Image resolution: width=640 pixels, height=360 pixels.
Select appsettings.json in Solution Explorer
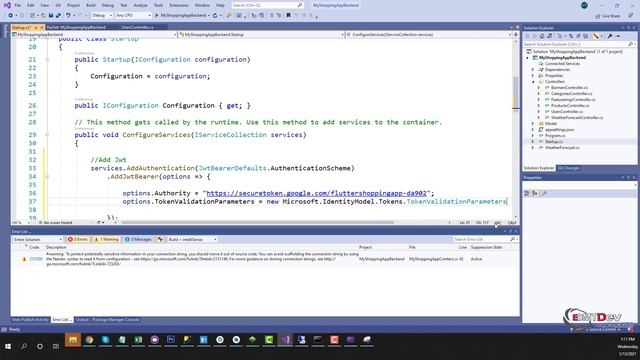560,129
